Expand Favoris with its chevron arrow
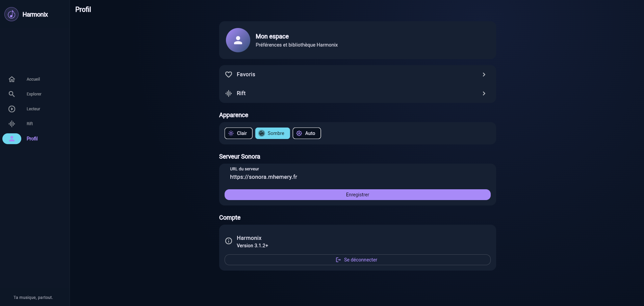This screenshot has height=306, width=644. (484, 75)
